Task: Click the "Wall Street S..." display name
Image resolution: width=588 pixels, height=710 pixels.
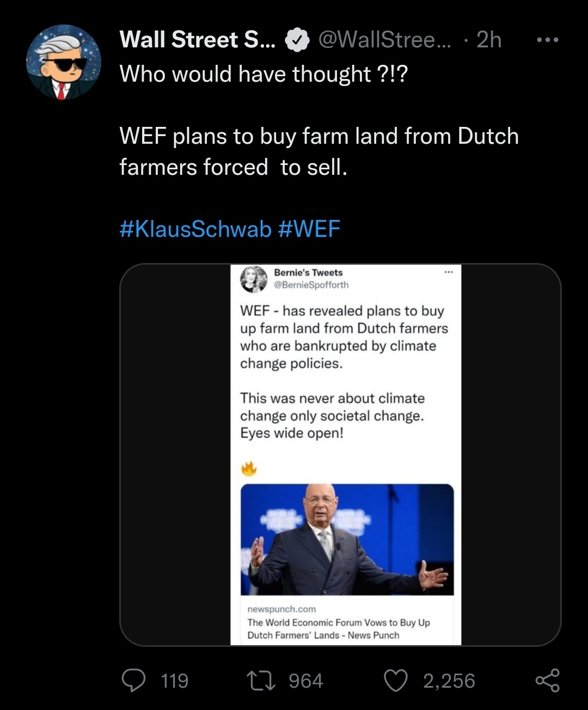Action: (198, 40)
